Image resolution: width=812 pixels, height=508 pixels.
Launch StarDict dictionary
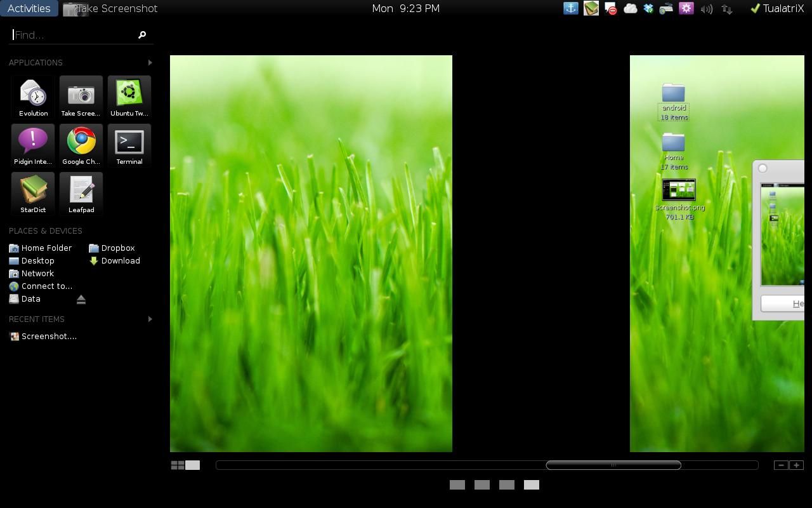point(33,193)
